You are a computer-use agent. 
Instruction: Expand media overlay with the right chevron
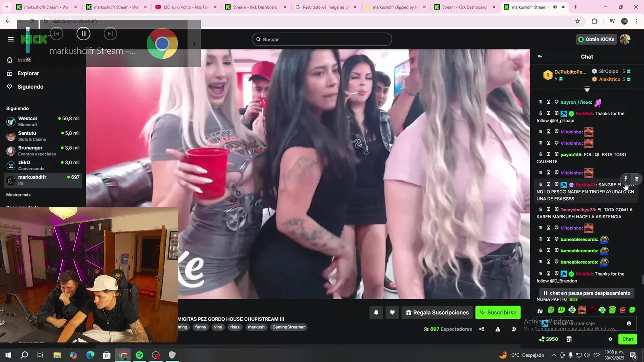tap(194, 44)
